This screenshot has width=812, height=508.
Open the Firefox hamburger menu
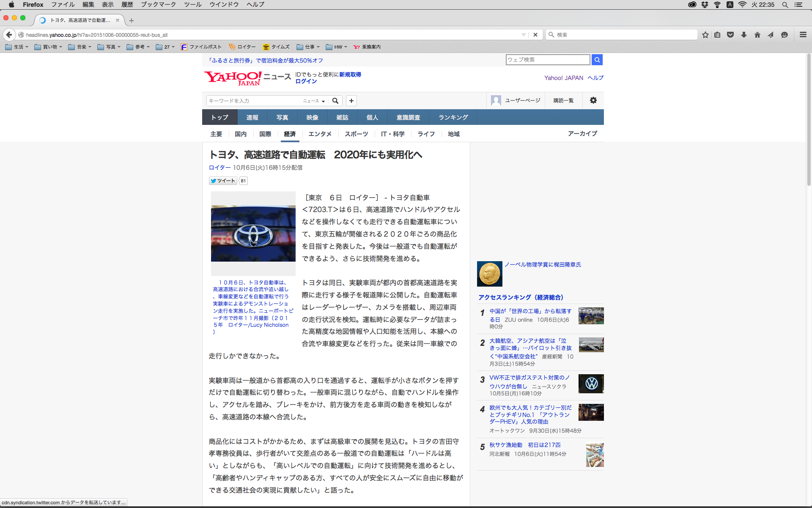click(x=803, y=35)
